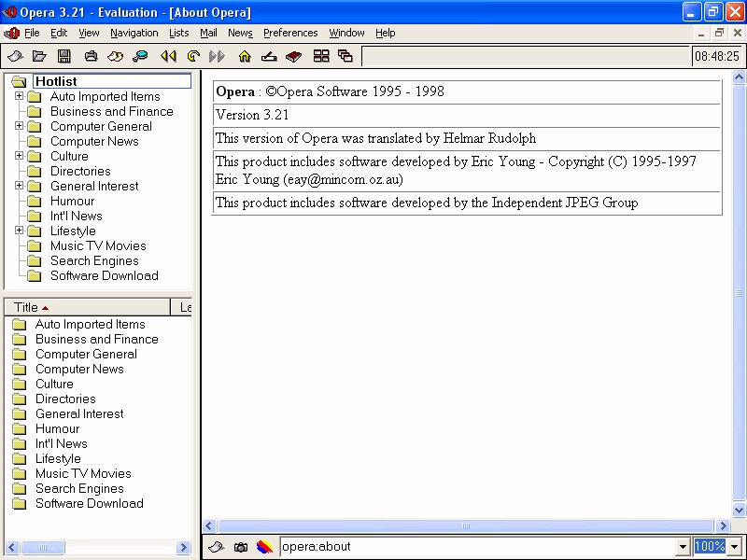Click the Opera icon in the menu bar
747x560 pixels.
point(11,33)
